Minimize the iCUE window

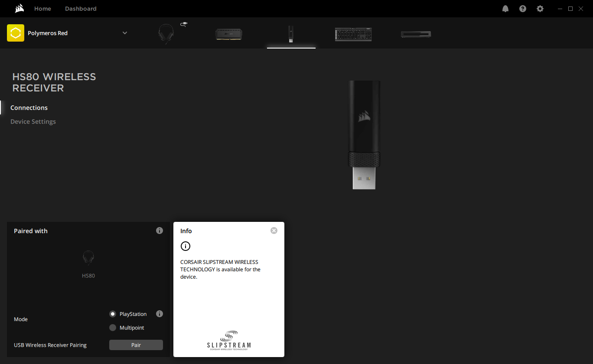click(560, 9)
